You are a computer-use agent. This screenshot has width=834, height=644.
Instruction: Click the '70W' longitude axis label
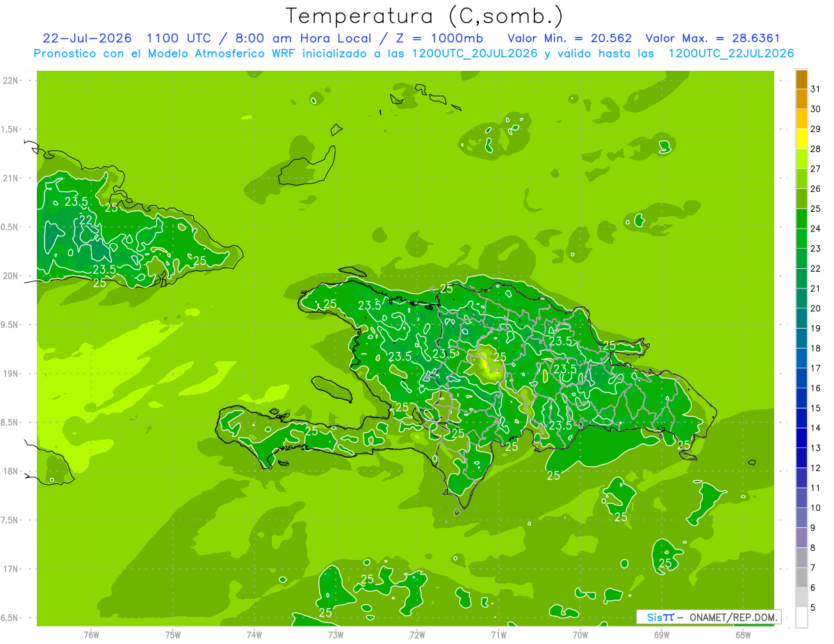(580, 634)
